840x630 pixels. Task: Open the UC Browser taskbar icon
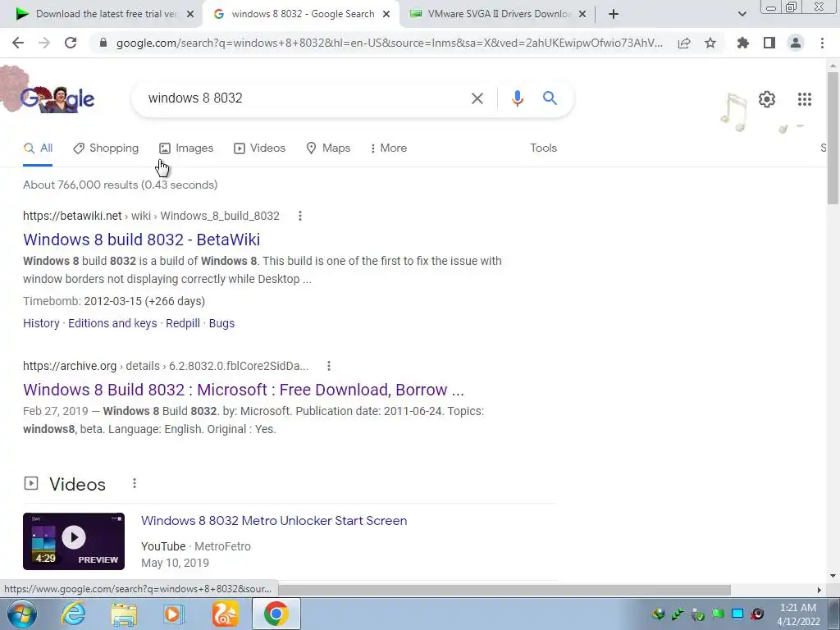pos(225,614)
